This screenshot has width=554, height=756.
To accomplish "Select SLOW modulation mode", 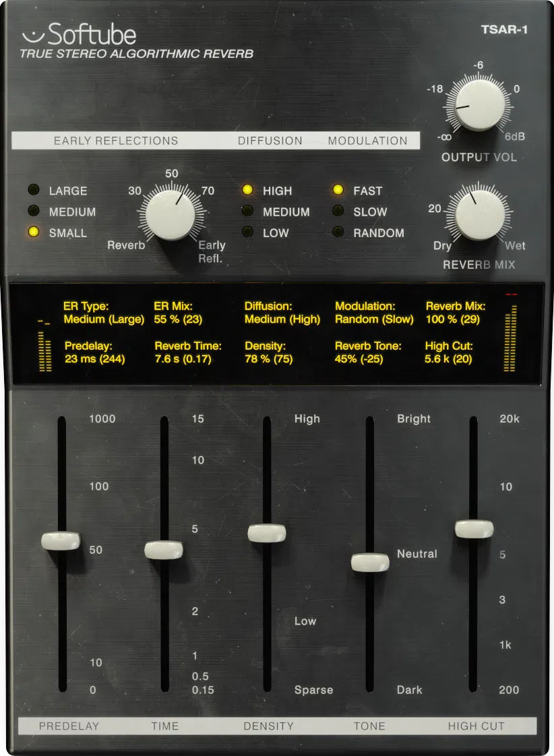I will point(338,212).
